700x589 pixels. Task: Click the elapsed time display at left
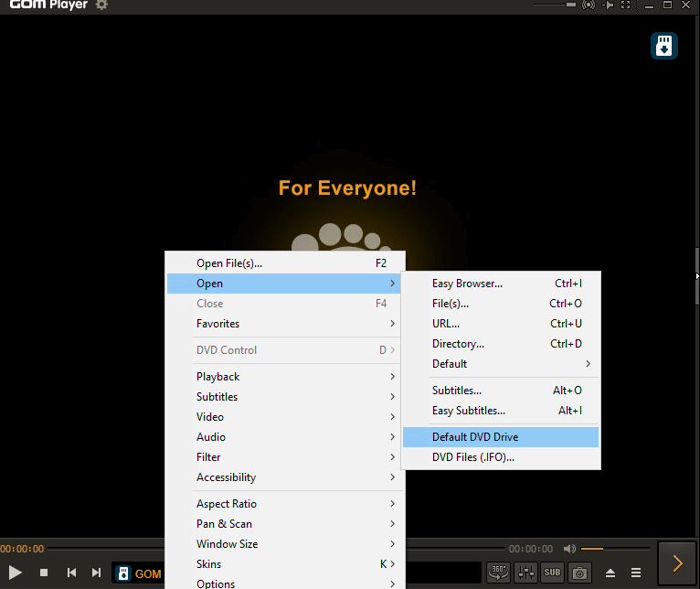pos(22,549)
